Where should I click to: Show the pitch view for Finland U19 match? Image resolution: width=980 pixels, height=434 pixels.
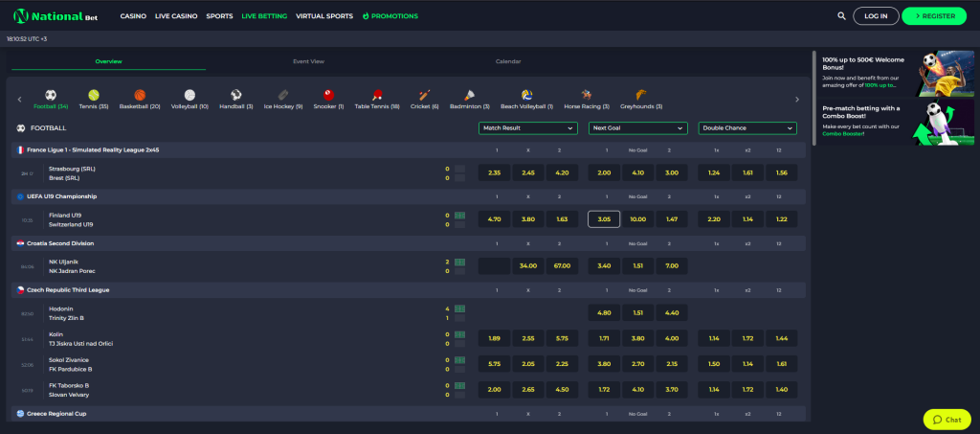coord(459,215)
